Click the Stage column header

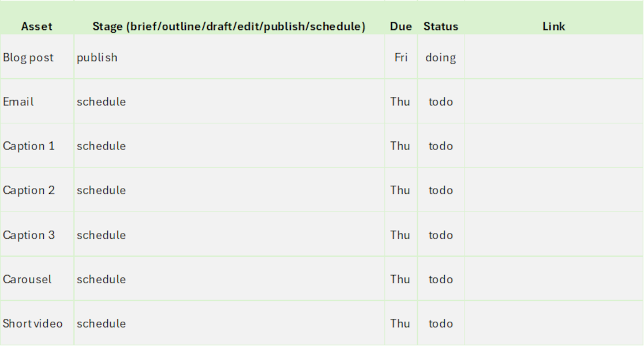(x=229, y=18)
